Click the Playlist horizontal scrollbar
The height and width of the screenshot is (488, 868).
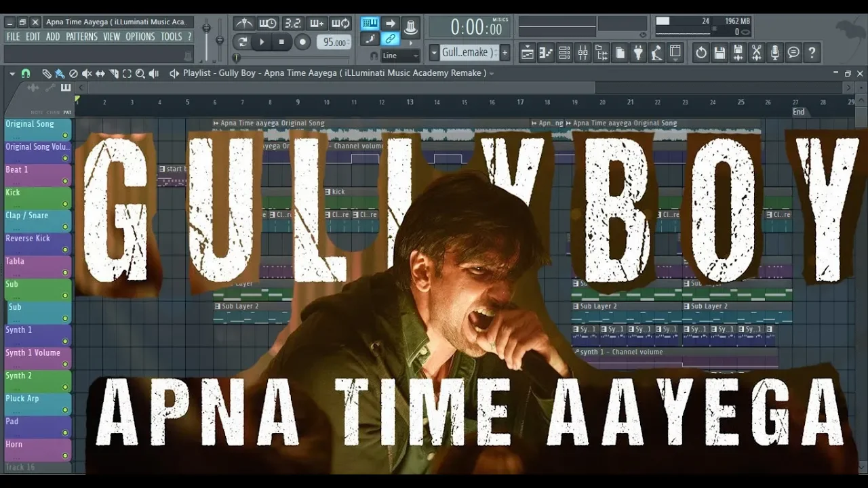click(x=341, y=87)
